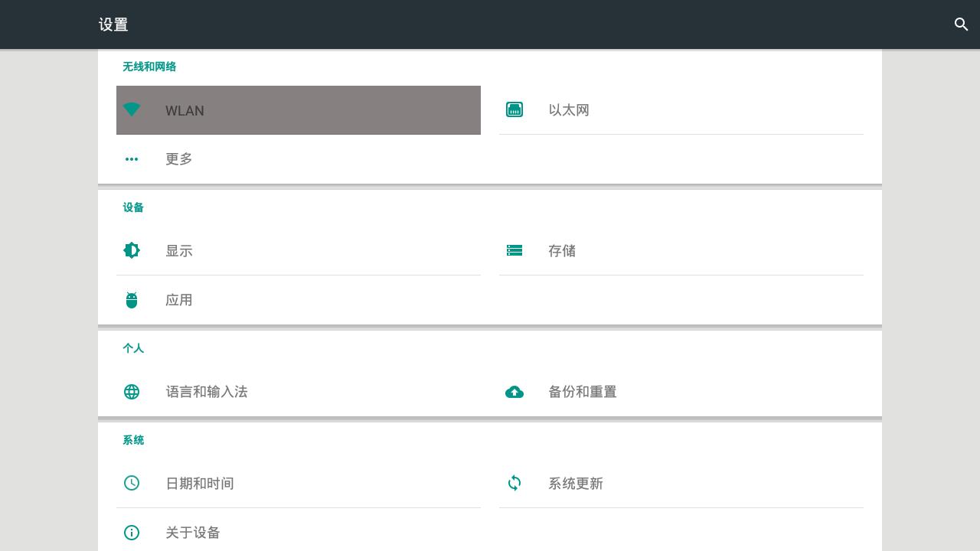Open the 应用 apps list
This screenshot has width=980, height=551.
point(179,300)
